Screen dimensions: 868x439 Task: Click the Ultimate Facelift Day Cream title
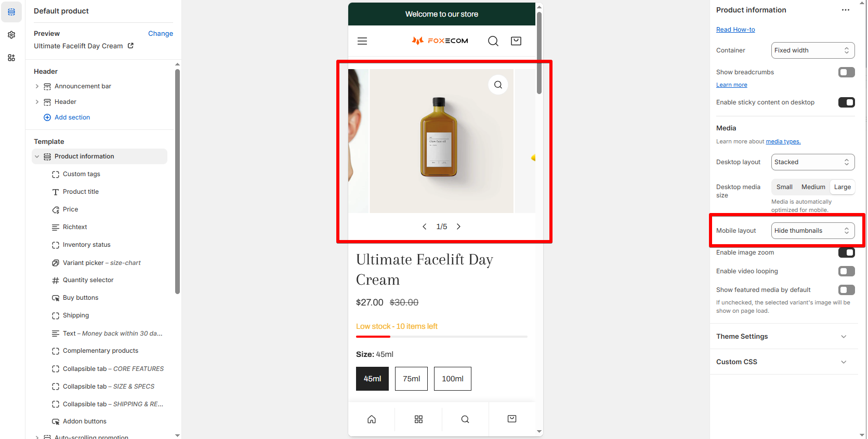(x=425, y=270)
